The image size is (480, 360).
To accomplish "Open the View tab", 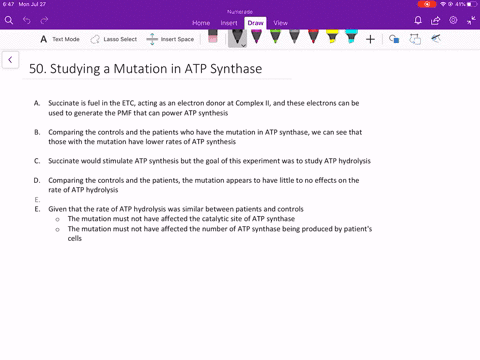I will click(280, 23).
